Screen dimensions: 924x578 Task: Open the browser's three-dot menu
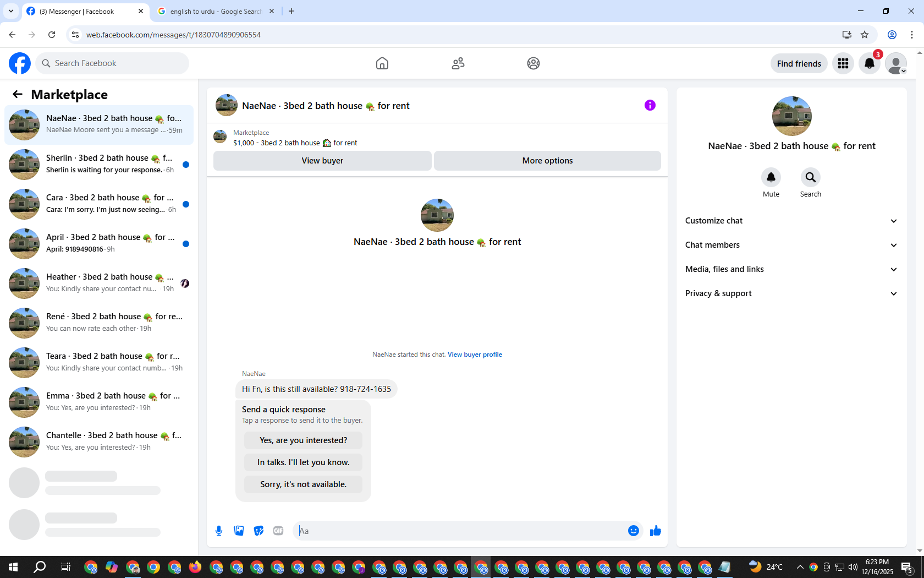(x=912, y=35)
